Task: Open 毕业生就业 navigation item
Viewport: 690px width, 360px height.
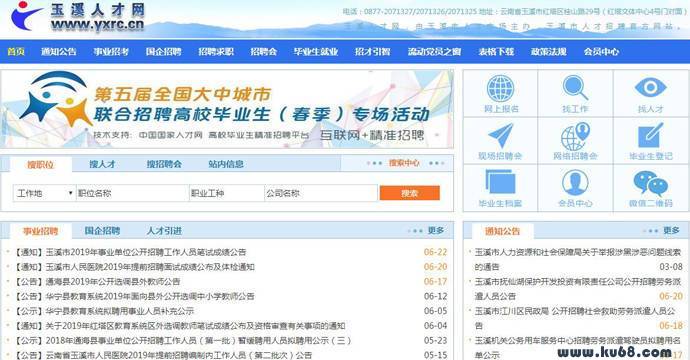Action: (316, 51)
